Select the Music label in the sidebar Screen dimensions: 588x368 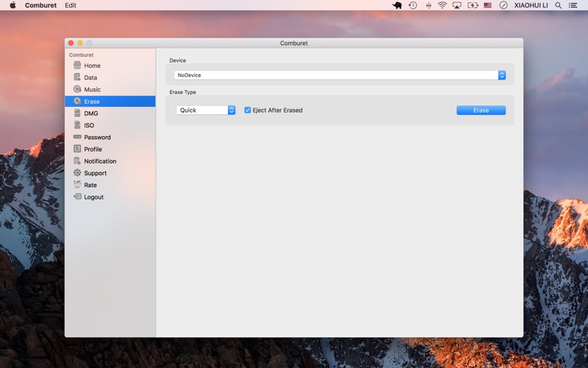[x=93, y=89]
